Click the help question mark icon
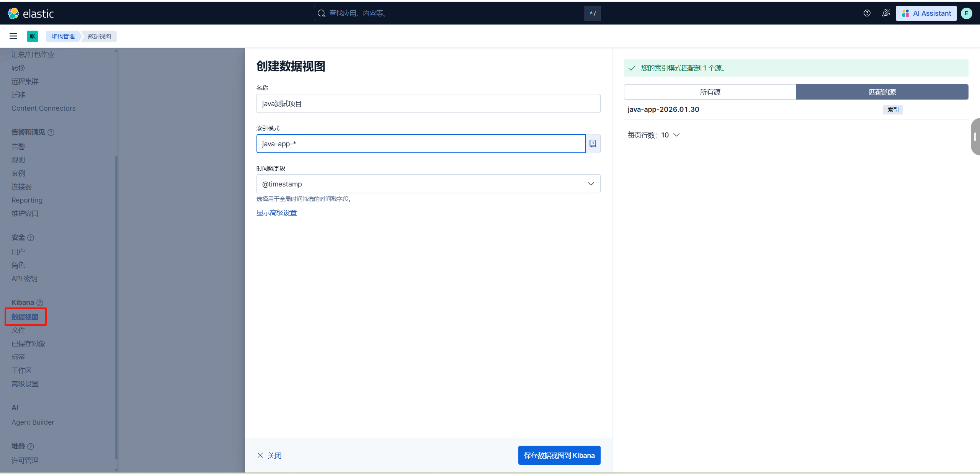The width and height of the screenshot is (980, 474). (x=867, y=13)
